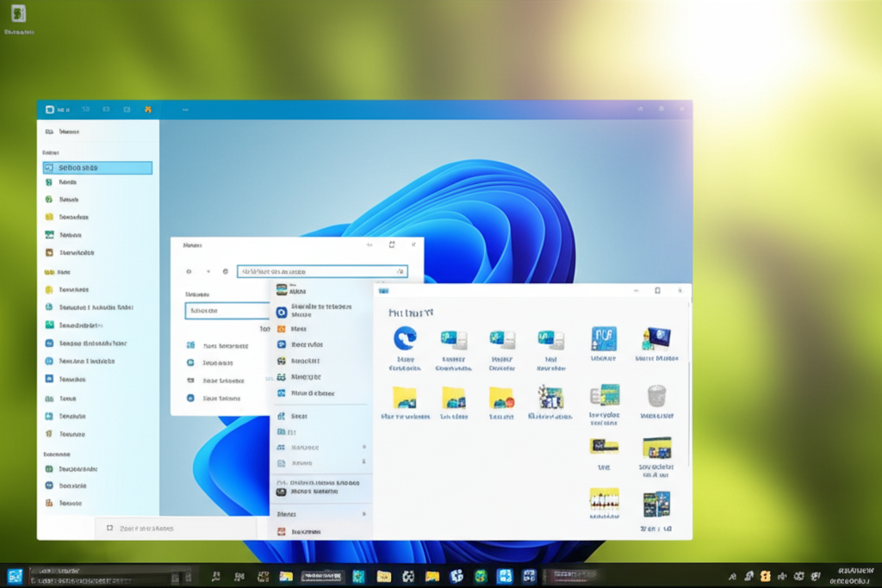882x588 pixels.
Task: Open the first yellow folder in the app grid
Action: pos(405,397)
